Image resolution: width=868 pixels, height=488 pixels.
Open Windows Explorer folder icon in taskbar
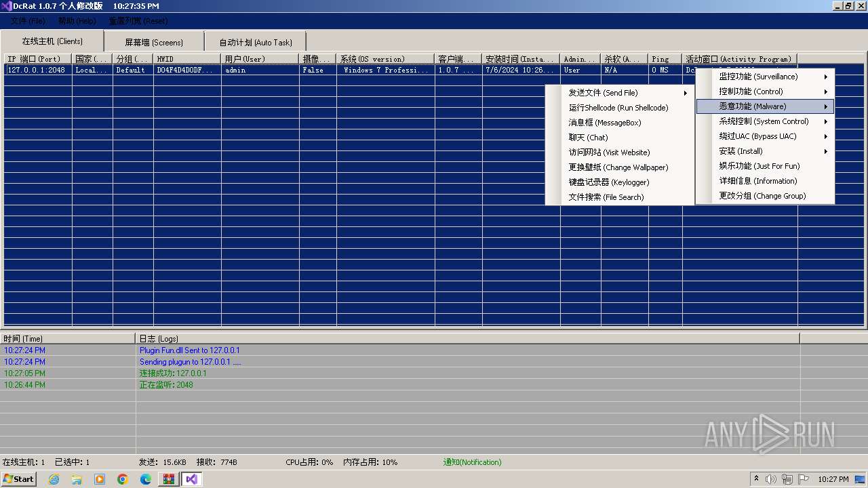77,479
